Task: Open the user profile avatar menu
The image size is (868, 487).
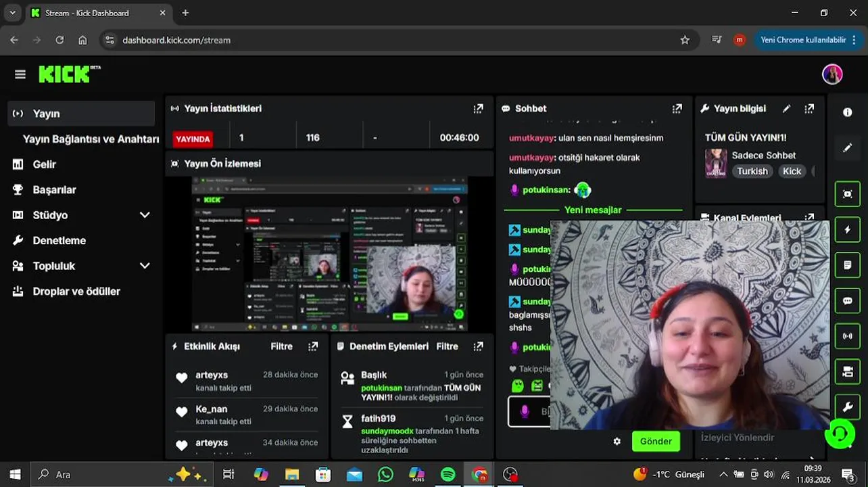Action: (x=832, y=74)
